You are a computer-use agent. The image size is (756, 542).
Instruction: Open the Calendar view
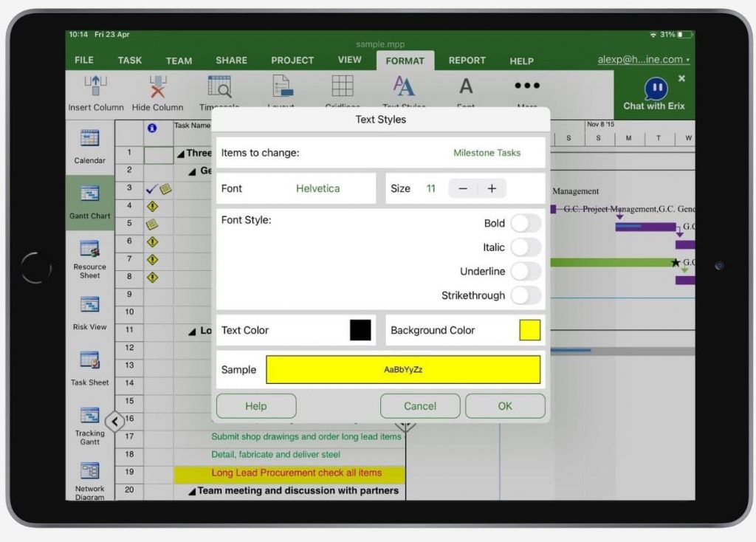pyautogui.click(x=89, y=145)
